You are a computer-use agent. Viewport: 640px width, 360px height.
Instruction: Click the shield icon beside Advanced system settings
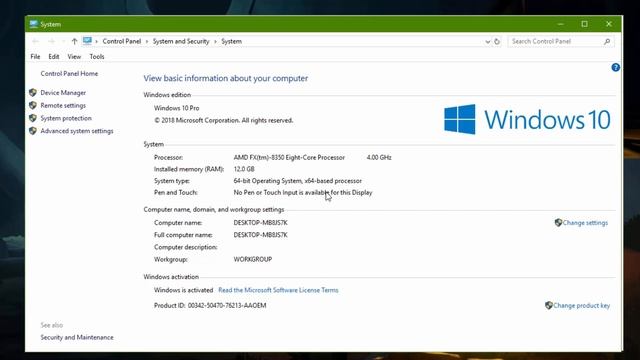(x=33, y=131)
